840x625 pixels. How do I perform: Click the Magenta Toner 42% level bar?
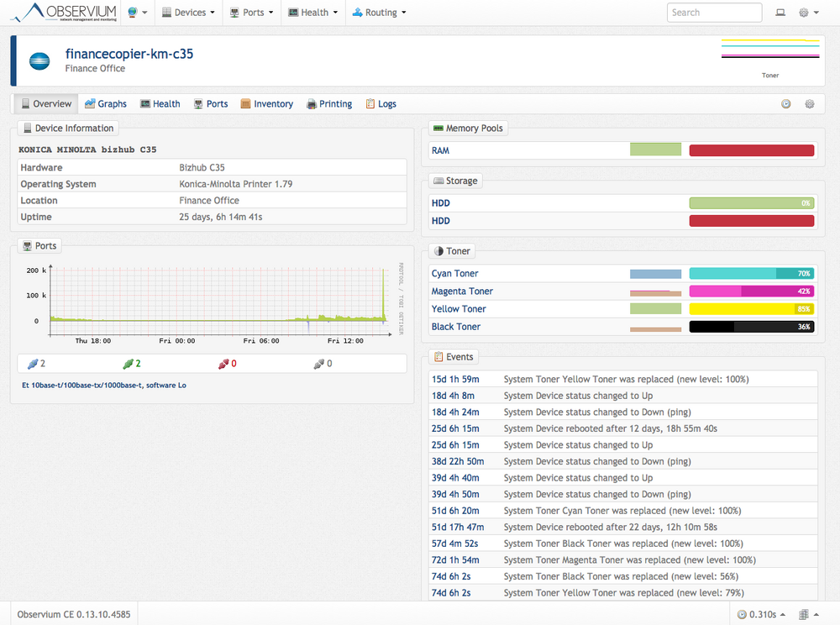click(x=752, y=291)
